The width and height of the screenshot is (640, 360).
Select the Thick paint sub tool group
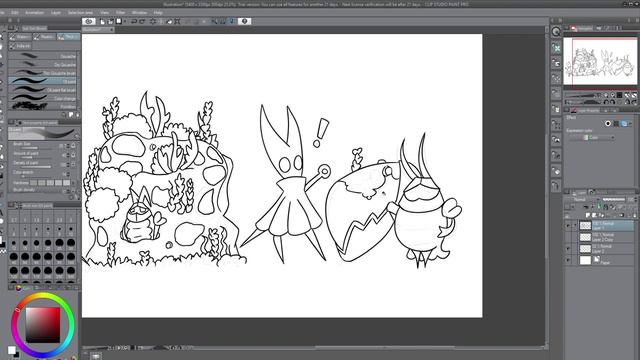click(x=68, y=37)
